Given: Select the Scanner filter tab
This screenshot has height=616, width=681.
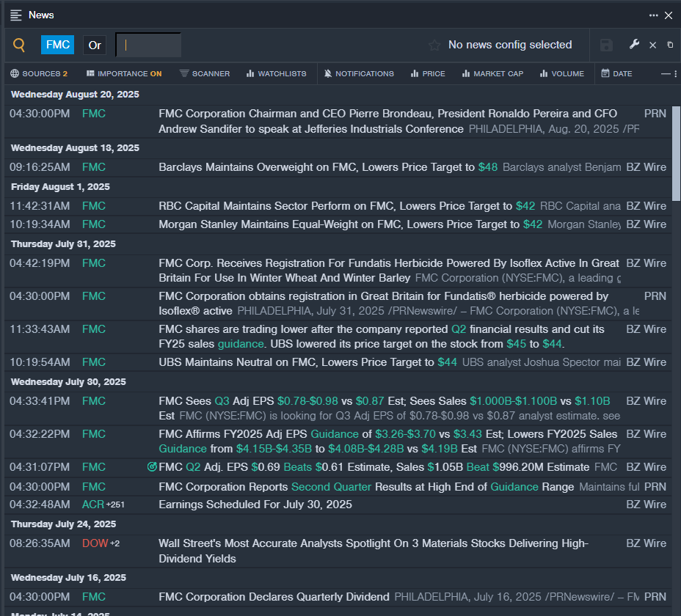Looking at the screenshot, I should click(205, 74).
